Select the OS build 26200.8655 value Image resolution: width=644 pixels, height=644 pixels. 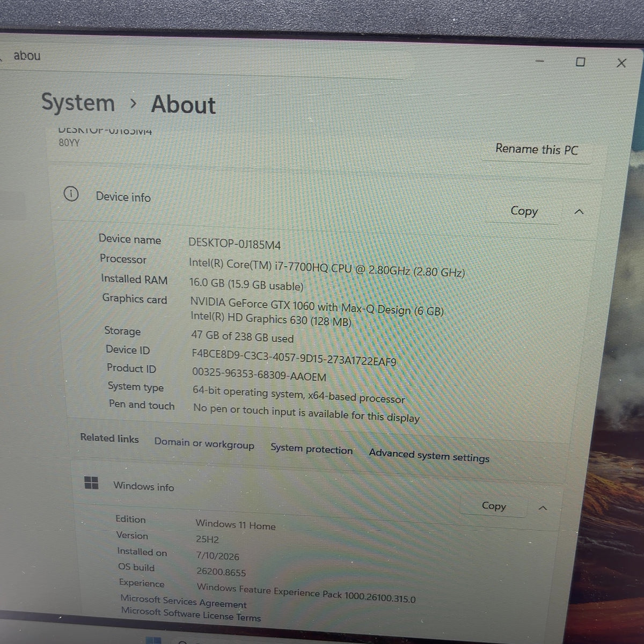[221, 572]
